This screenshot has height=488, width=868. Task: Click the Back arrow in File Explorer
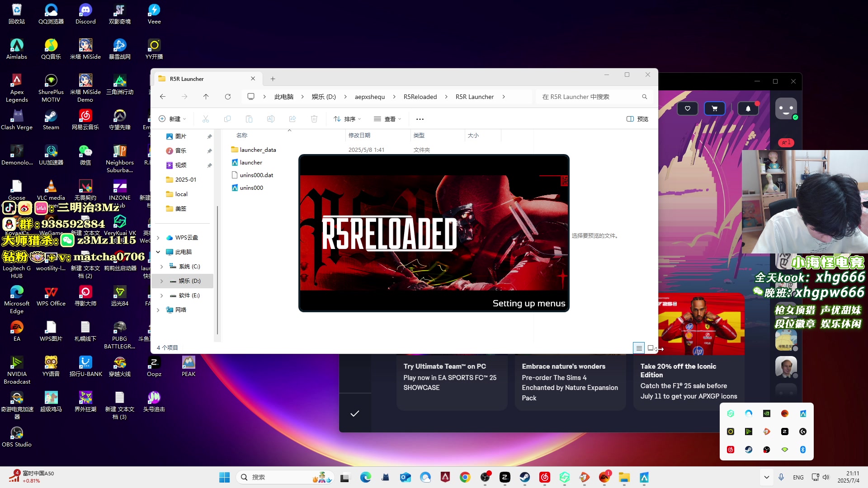pos(163,97)
